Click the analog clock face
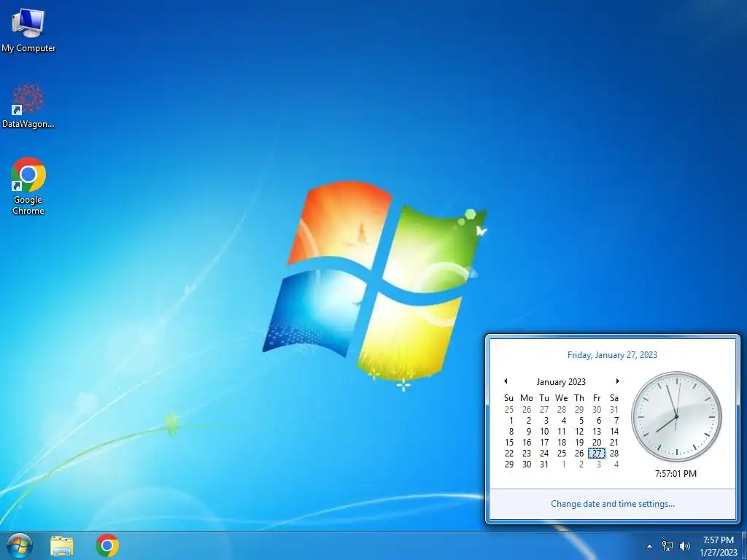Viewport: 747px width, 560px height. click(676, 416)
